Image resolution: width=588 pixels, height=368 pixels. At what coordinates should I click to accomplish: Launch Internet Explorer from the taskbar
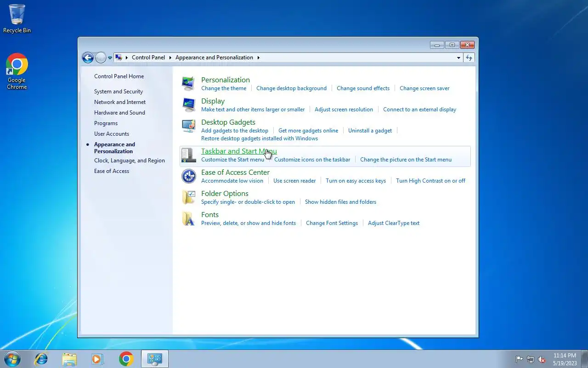[x=41, y=359]
